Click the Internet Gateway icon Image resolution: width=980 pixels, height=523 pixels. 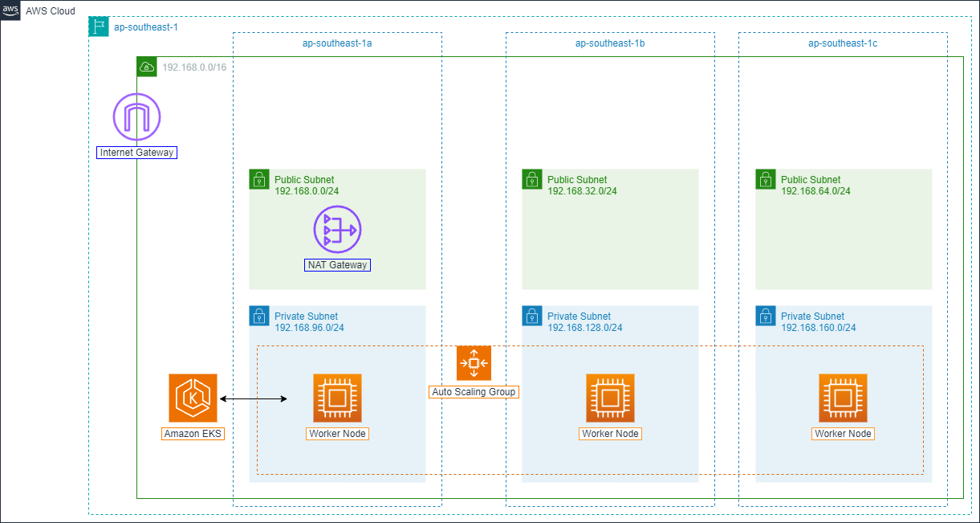tap(136, 117)
